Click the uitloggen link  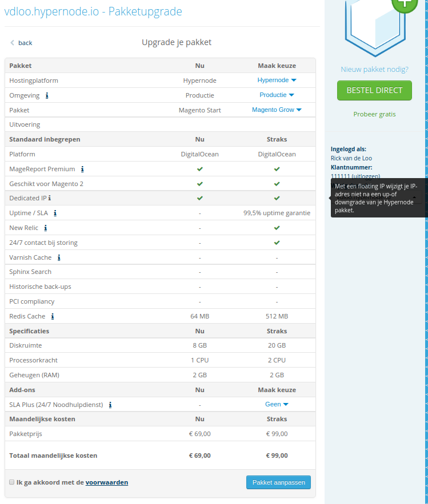click(366, 176)
